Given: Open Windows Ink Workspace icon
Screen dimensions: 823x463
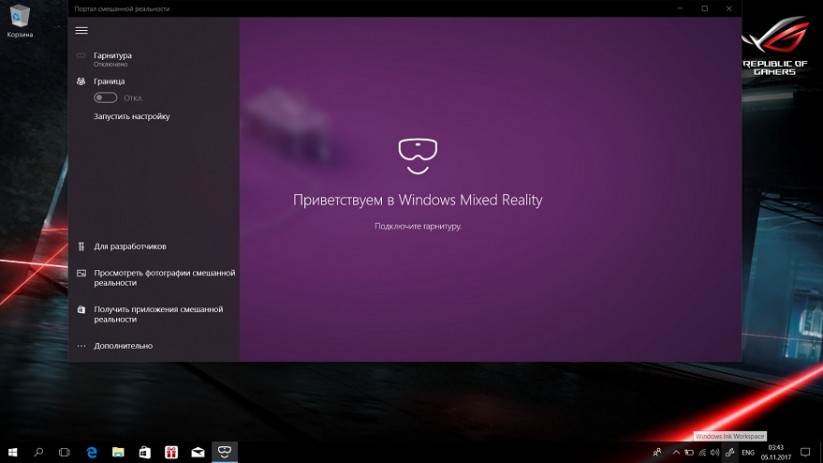Looking at the screenshot, I should pyautogui.click(x=730, y=453).
